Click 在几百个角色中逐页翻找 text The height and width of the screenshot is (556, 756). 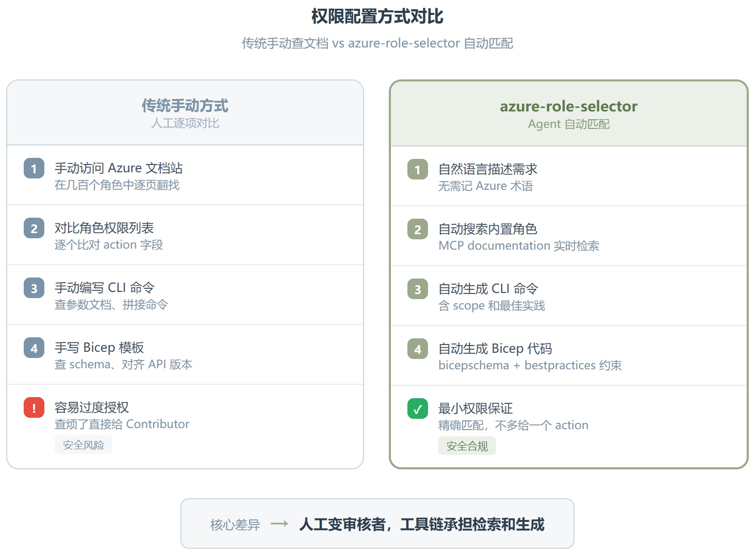click(x=117, y=185)
